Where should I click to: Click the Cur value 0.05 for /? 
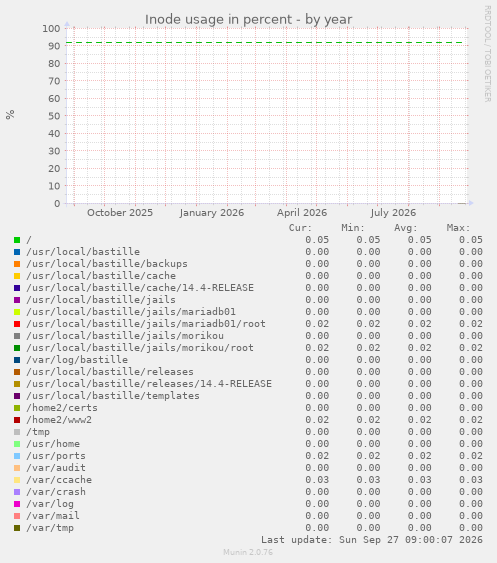click(x=317, y=240)
